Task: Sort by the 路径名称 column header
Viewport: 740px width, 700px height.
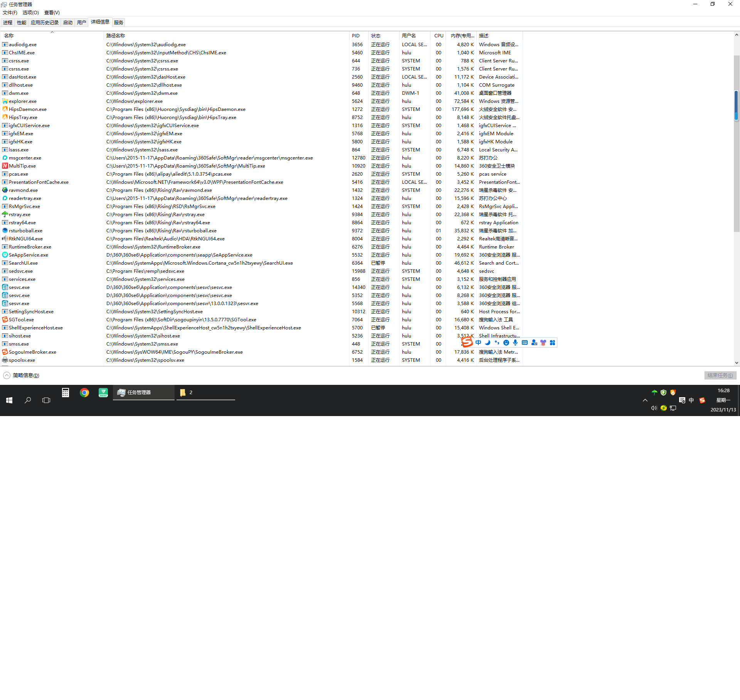Action: click(x=226, y=35)
